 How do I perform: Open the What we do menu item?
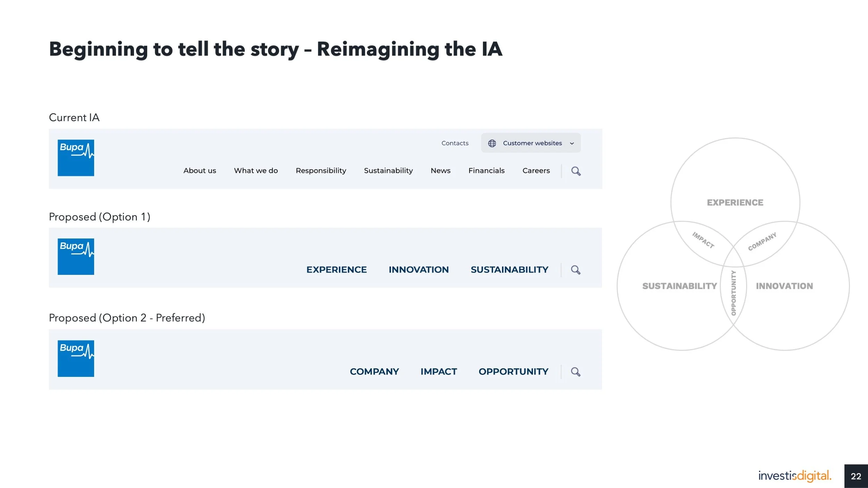256,171
